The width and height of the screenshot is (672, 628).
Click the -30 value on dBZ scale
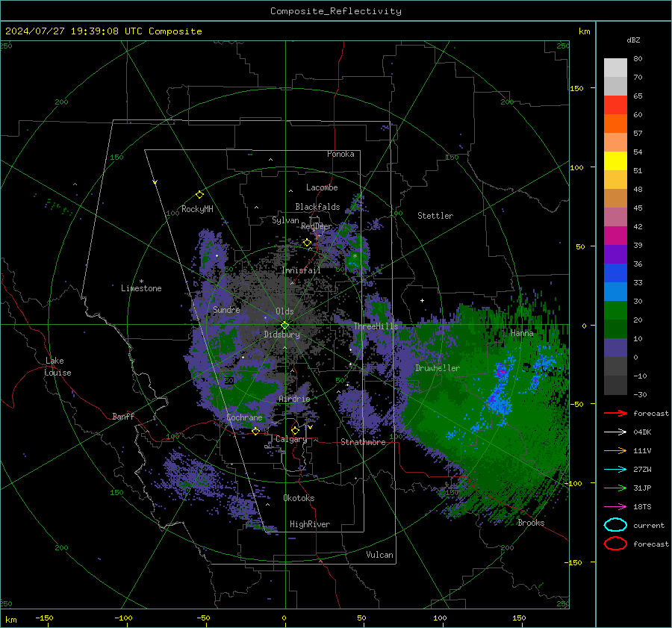[640, 394]
